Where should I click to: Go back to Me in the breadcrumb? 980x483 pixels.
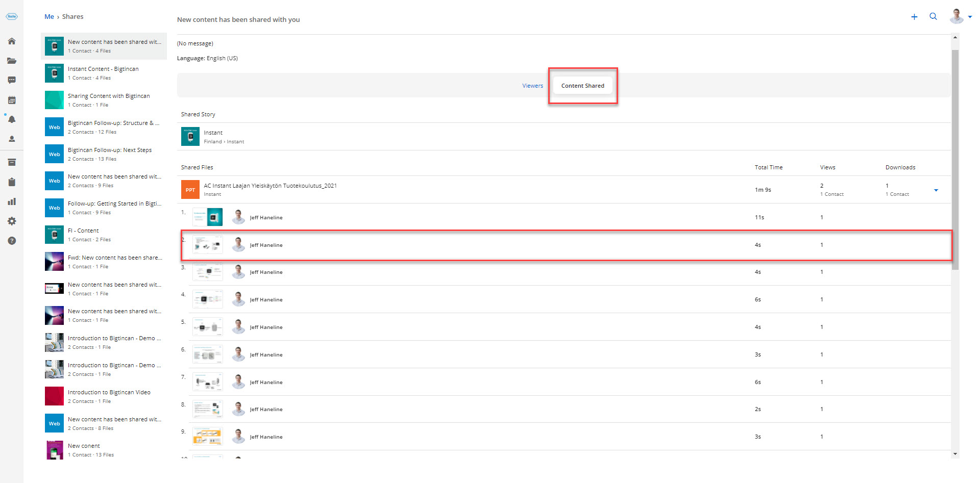tap(49, 17)
